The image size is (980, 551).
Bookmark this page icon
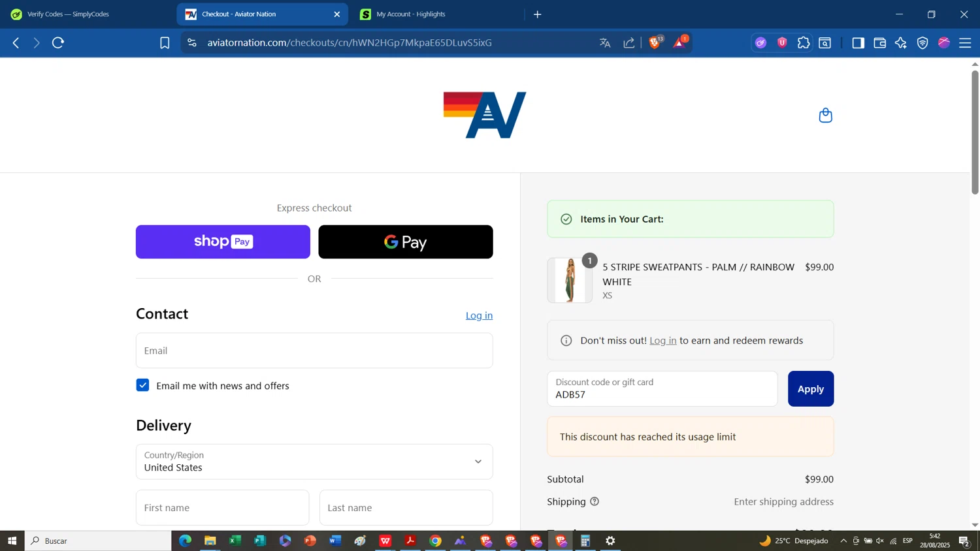pyautogui.click(x=165, y=43)
